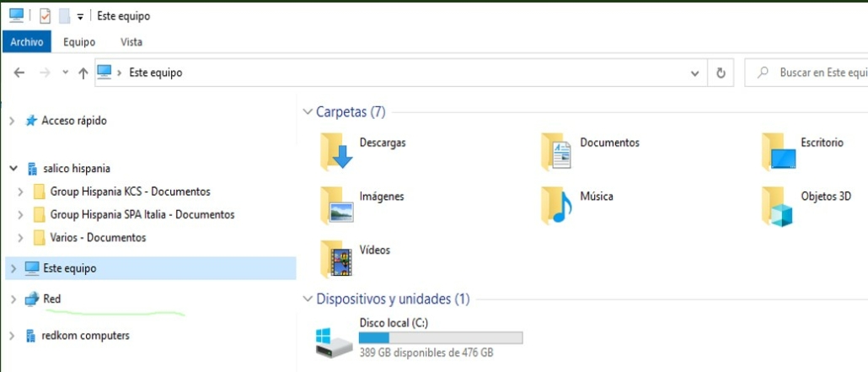Image resolution: width=868 pixels, height=372 pixels.
Task: Select Acceso rápido in navigation pane
Action: tap(74, 121)
